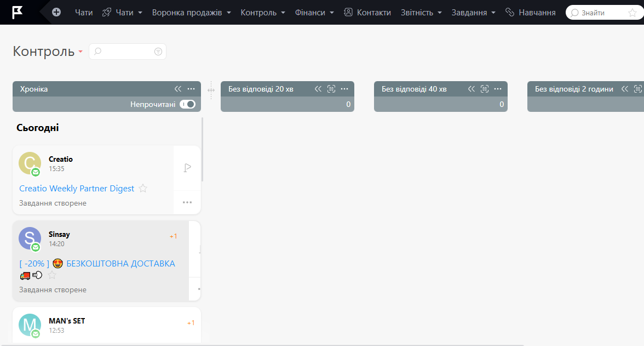Open the Контроль page title dropdown
This screenshot has width=644, height=346.
point(81,52)
